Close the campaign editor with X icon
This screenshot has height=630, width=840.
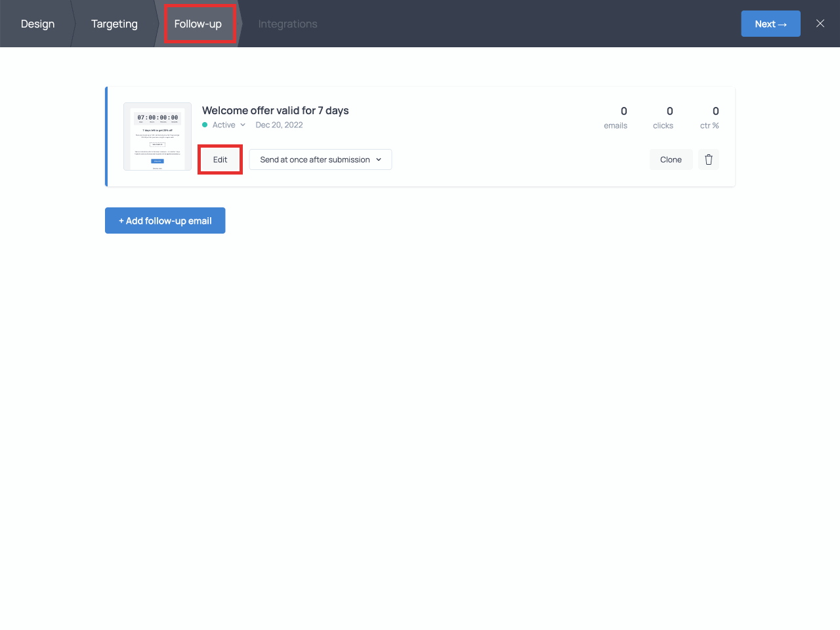pos(820,24)
